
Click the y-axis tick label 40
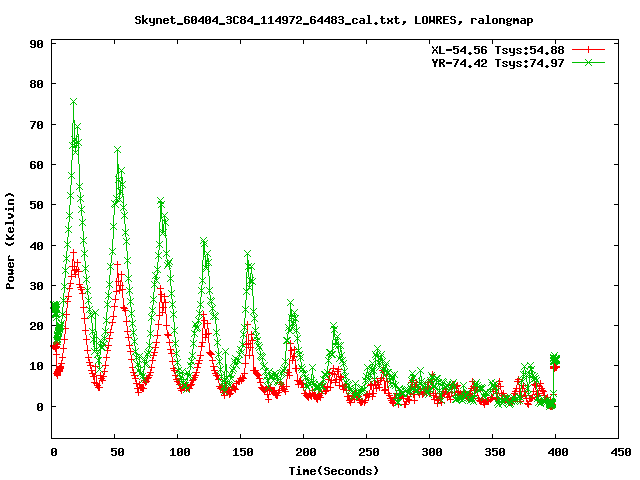[36, 246]
